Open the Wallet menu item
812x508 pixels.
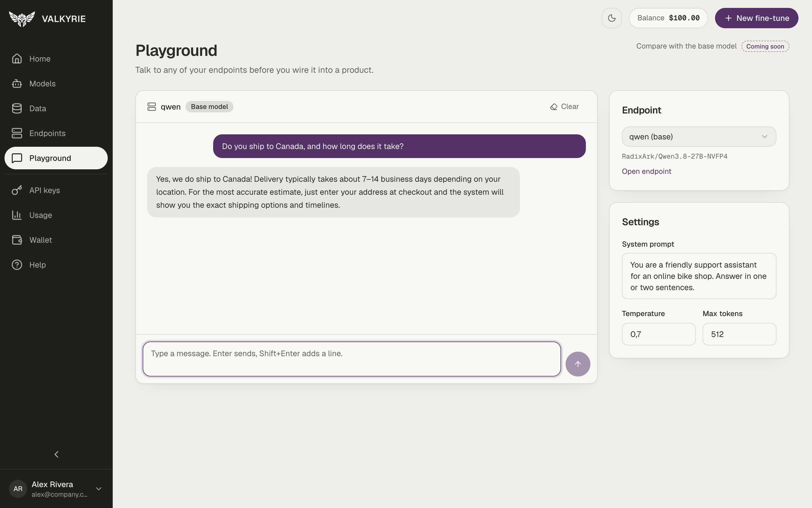pyautogui.click(x=56, y=240)
